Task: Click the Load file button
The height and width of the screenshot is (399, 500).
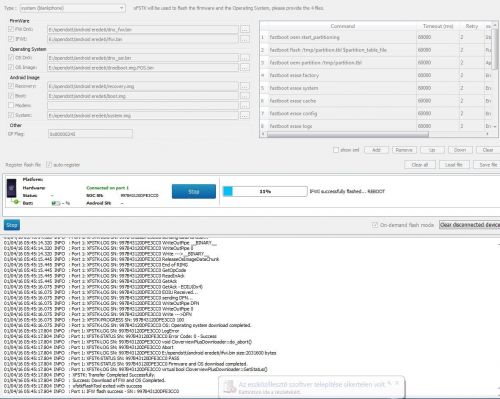Action: tap(454, 165)
